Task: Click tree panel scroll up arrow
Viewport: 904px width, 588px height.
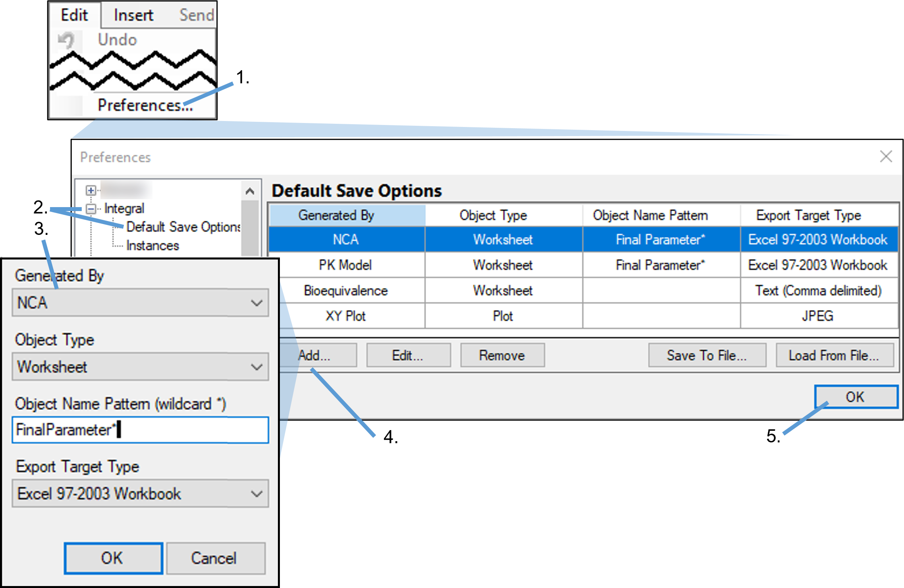Action: [250, 192]
